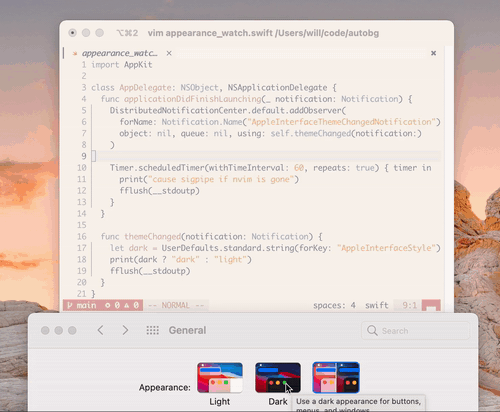
Task: Click 'fflush(__stdoutp)' on line 19
Action: pos(150,271)
